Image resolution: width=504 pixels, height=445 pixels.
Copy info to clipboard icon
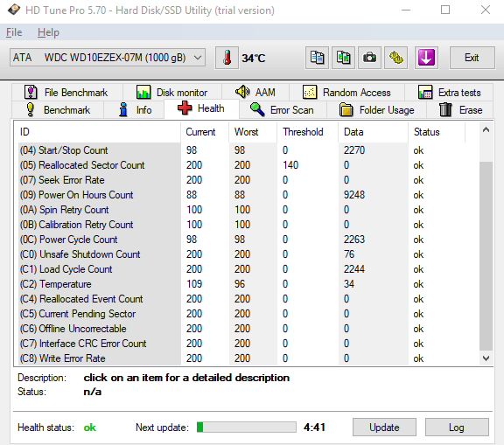coord(317,58)
